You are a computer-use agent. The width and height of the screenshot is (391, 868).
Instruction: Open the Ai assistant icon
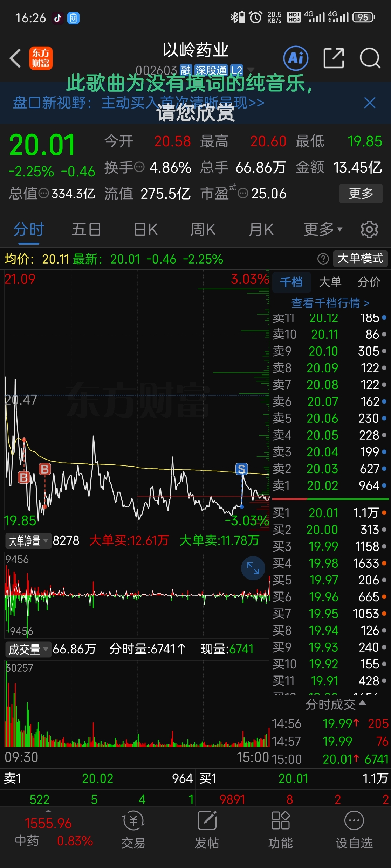296,58
